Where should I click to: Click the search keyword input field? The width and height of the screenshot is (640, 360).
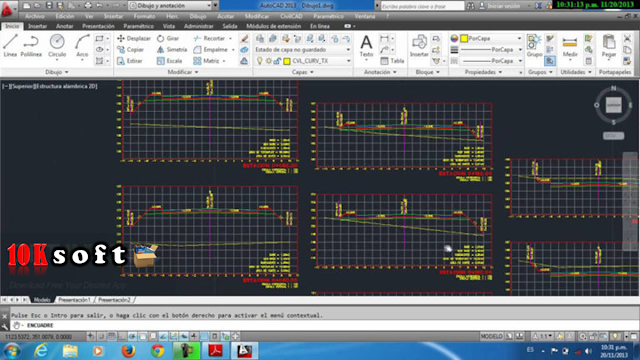(x=422, y=6)
